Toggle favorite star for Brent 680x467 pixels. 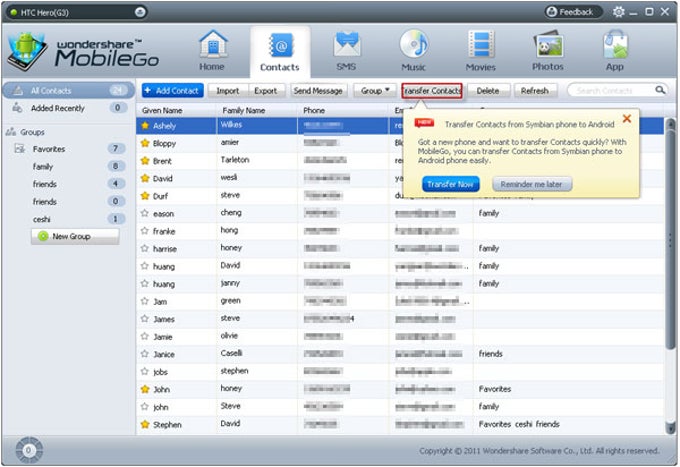point(145,161)
